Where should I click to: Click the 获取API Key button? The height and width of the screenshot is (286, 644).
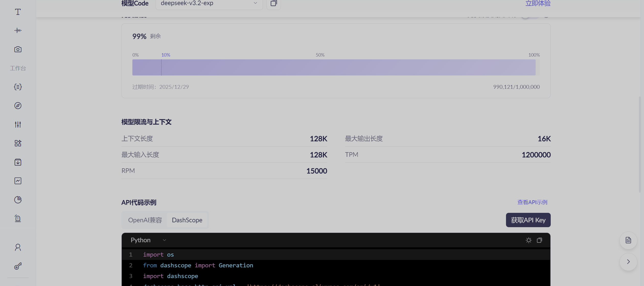click(528, 220)
